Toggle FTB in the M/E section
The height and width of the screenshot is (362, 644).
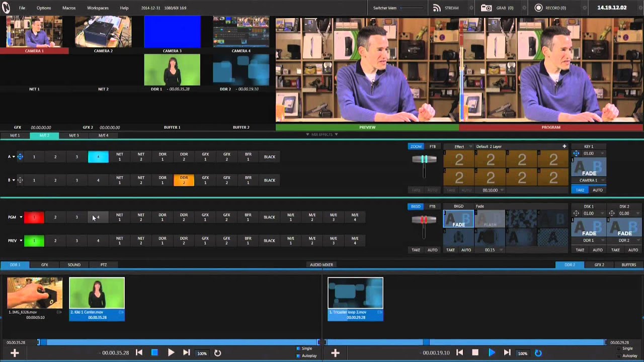(x=432, y=146)
